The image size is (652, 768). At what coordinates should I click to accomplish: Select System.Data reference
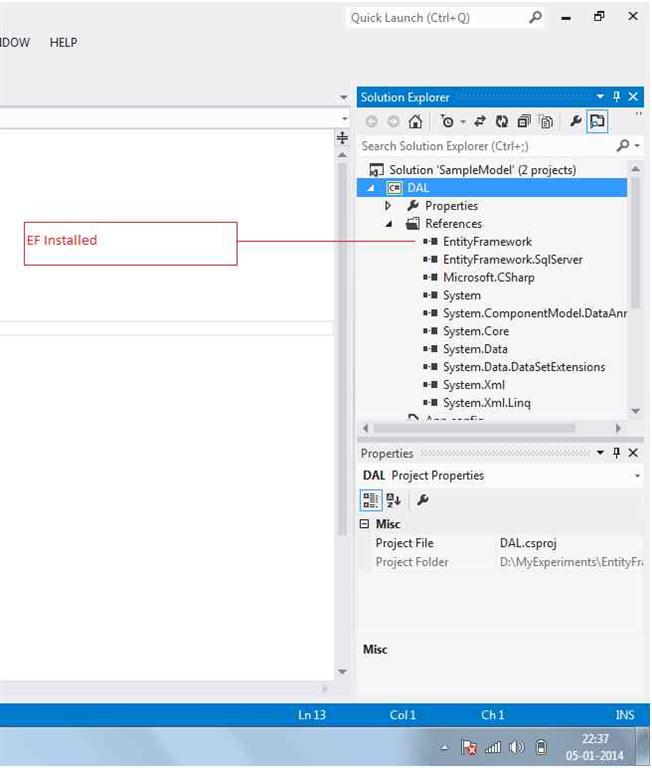(475, 349)
